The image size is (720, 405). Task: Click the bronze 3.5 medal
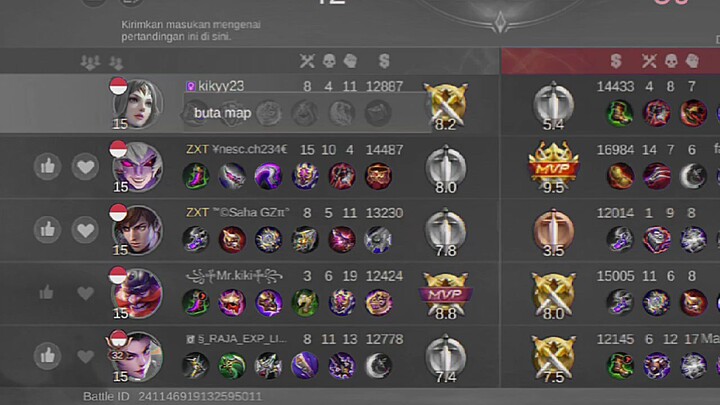(553, 231)
